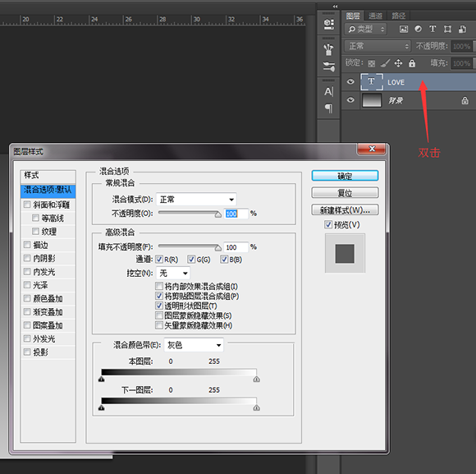Image resolution: width=476 pixels, height=474 pixels.
Task: Enable the 颜色叠加 checkbox
Action: [27, 298]
